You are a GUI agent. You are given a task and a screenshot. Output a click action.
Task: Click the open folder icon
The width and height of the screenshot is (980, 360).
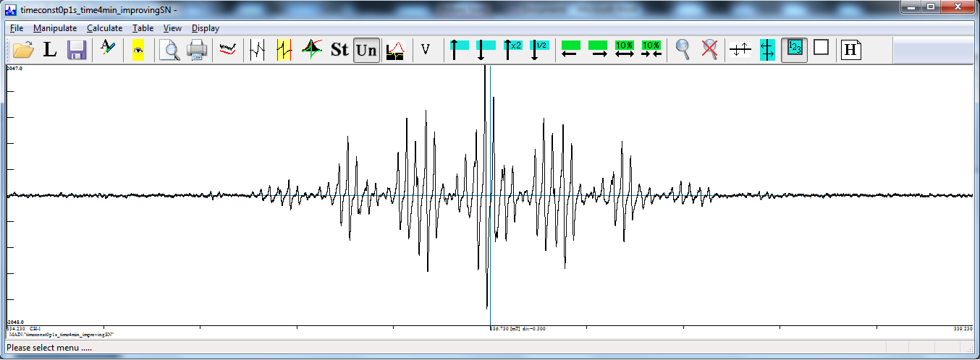point(23,50)
